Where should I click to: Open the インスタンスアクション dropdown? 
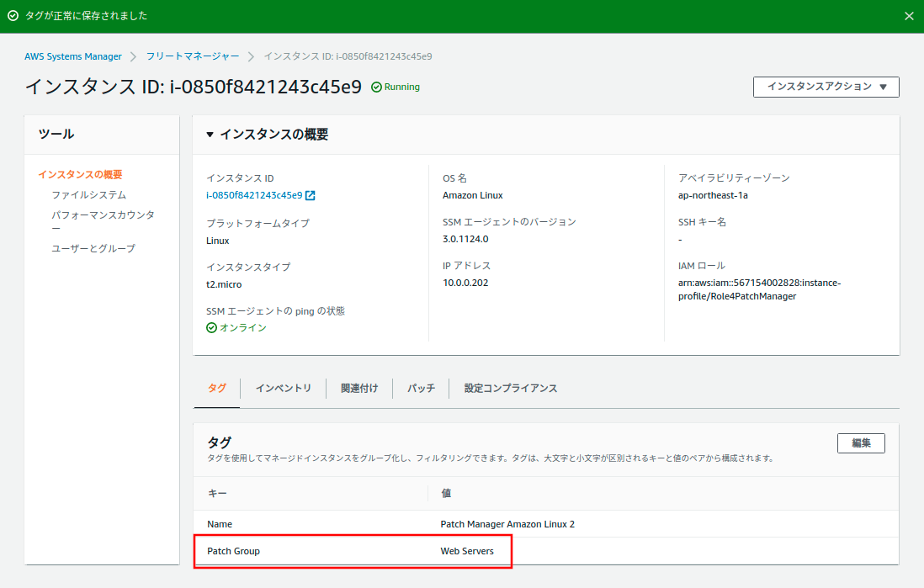826,87
